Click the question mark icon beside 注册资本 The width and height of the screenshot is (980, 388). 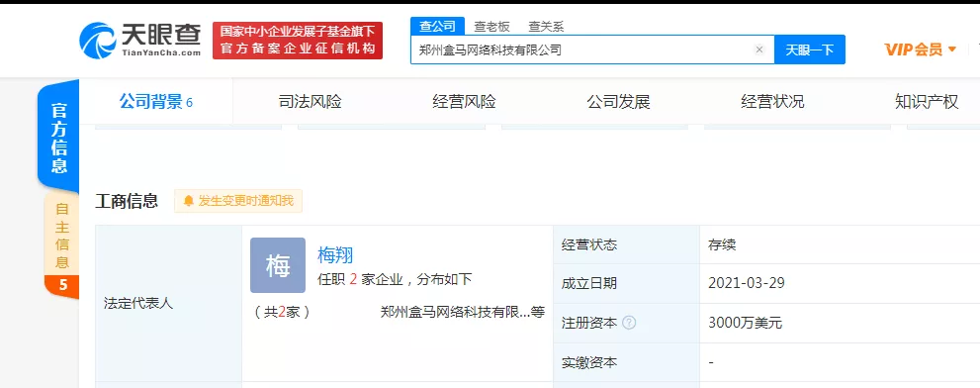point(629,323)
